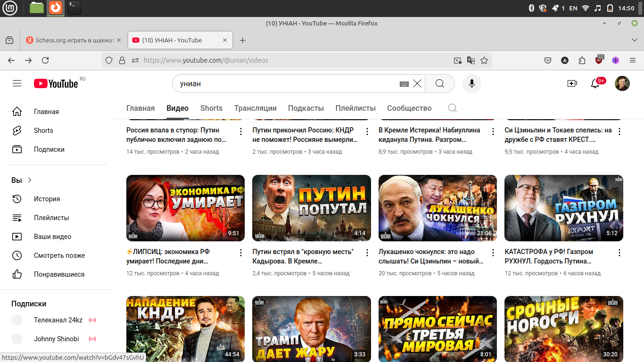Start voice search with microphone

click(471, 83)
